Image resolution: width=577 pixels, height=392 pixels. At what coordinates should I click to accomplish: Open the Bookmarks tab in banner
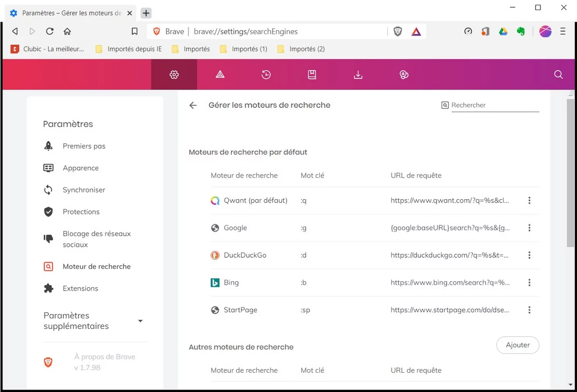pos(312,75)
